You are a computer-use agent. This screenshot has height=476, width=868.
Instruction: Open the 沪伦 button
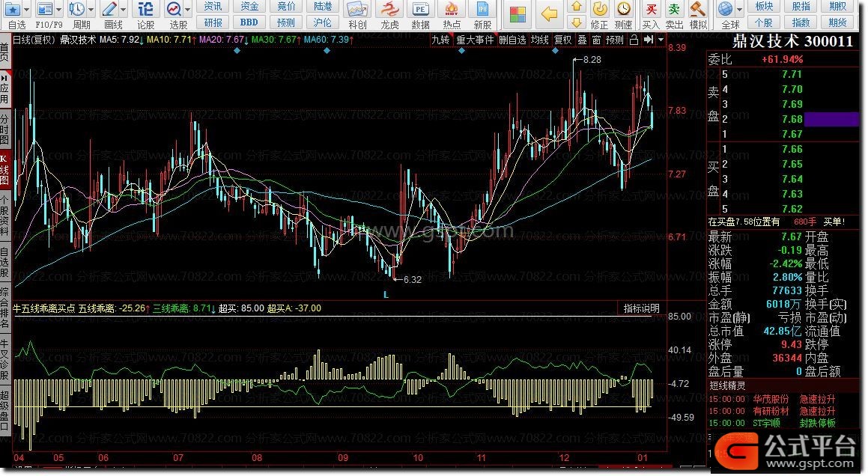323,22
